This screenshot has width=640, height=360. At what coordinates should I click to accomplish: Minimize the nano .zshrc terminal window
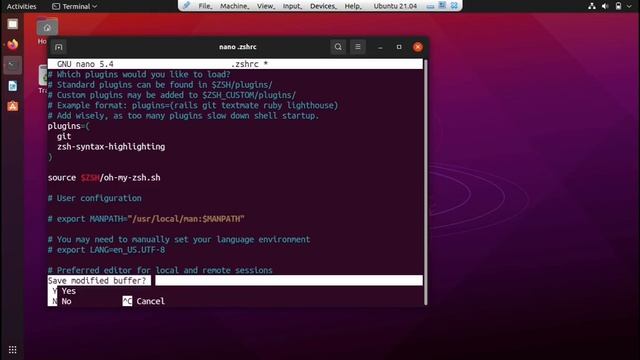(380, 47)
